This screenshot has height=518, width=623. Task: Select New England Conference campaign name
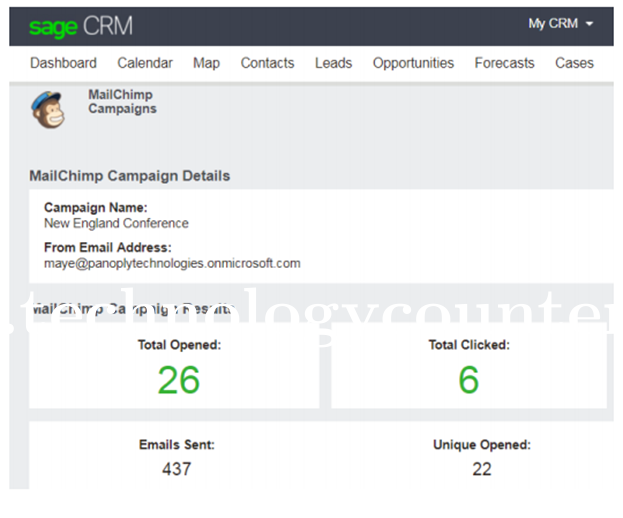[116, 223]
